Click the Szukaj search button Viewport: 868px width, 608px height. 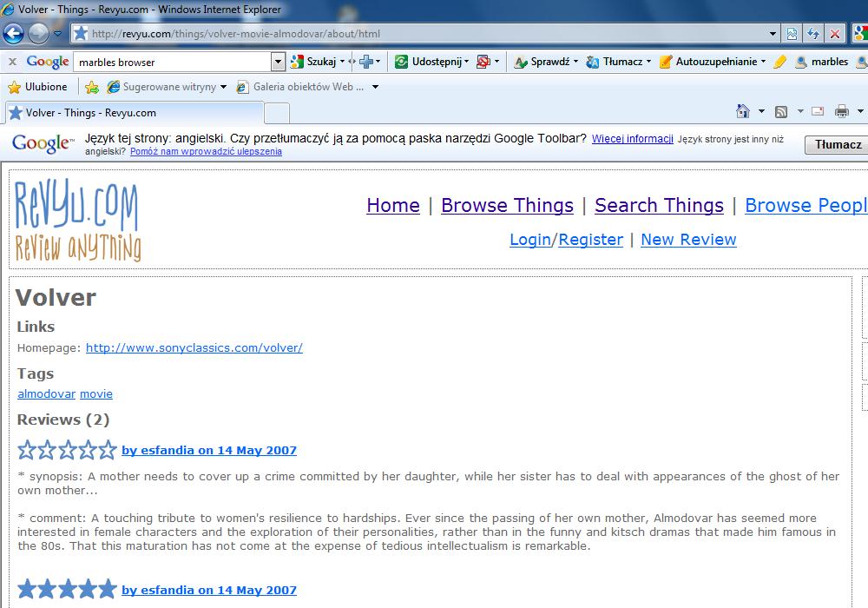[x=313, y=62]
